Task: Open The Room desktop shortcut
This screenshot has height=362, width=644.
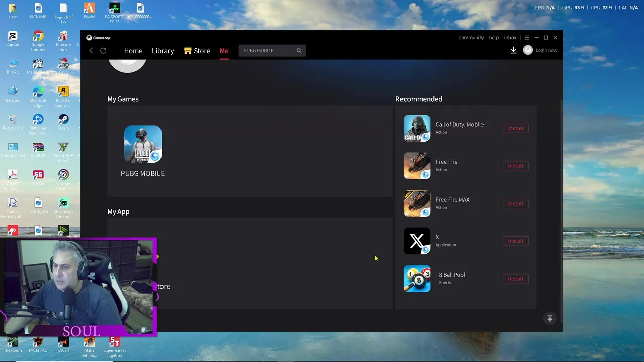Action: point(13,344)
